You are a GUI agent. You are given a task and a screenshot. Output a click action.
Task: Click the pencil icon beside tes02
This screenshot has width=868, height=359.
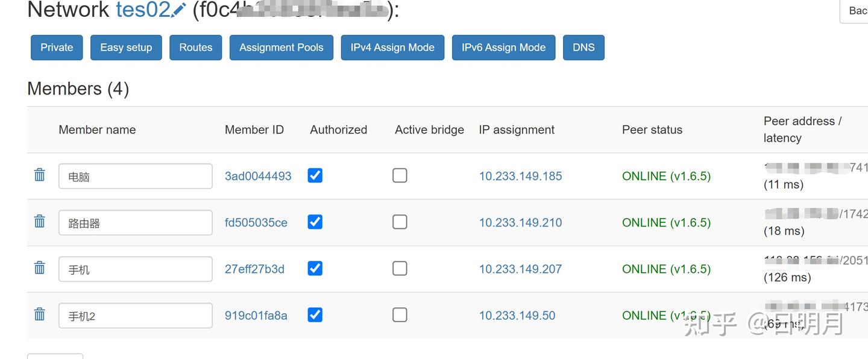coord(179,10)
